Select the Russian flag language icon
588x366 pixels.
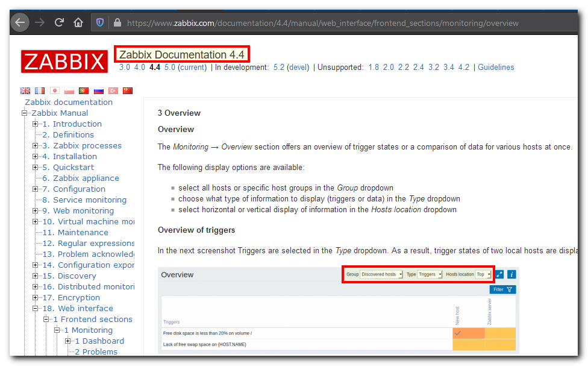click(x=98, y=90)
